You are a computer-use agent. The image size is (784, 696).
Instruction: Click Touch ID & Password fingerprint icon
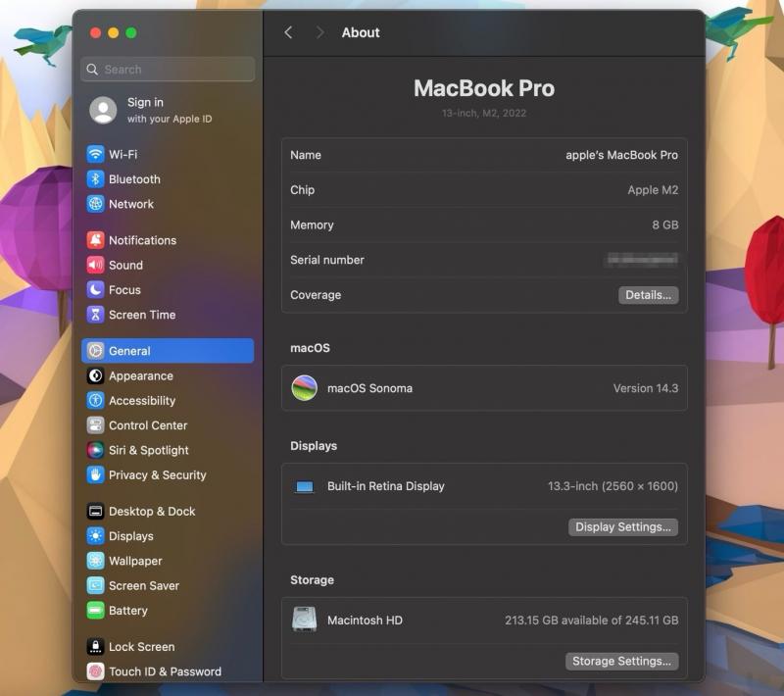click(x=95, y=671)
